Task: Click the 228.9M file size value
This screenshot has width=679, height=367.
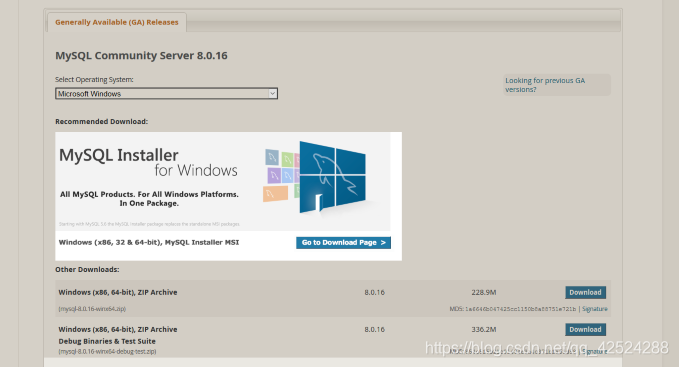Action: pos(484,292)
